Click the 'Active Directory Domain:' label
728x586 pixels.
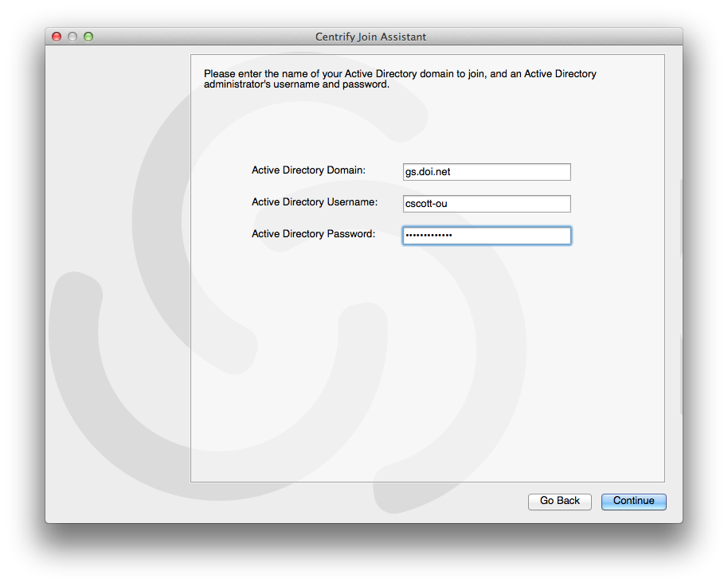[308, 170]
